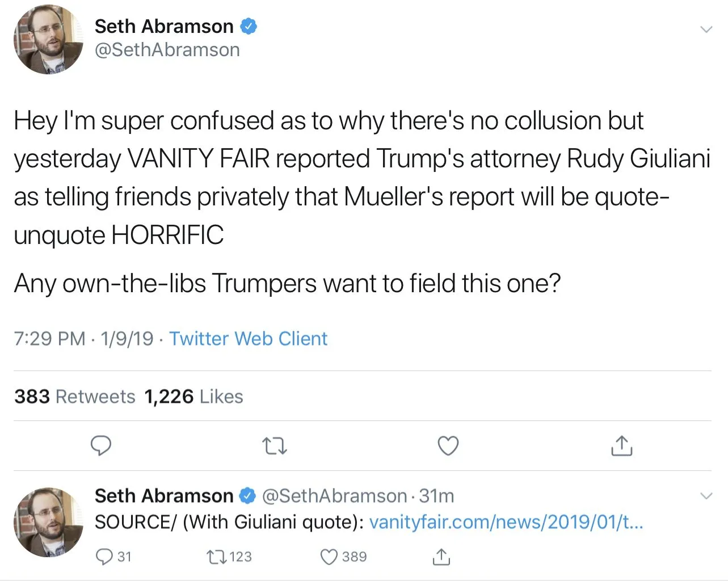This screenshot has width=728, height=581.
Task: Click the Twitter Web Client link
Action: pyautogui.click(x=248, y=339)
